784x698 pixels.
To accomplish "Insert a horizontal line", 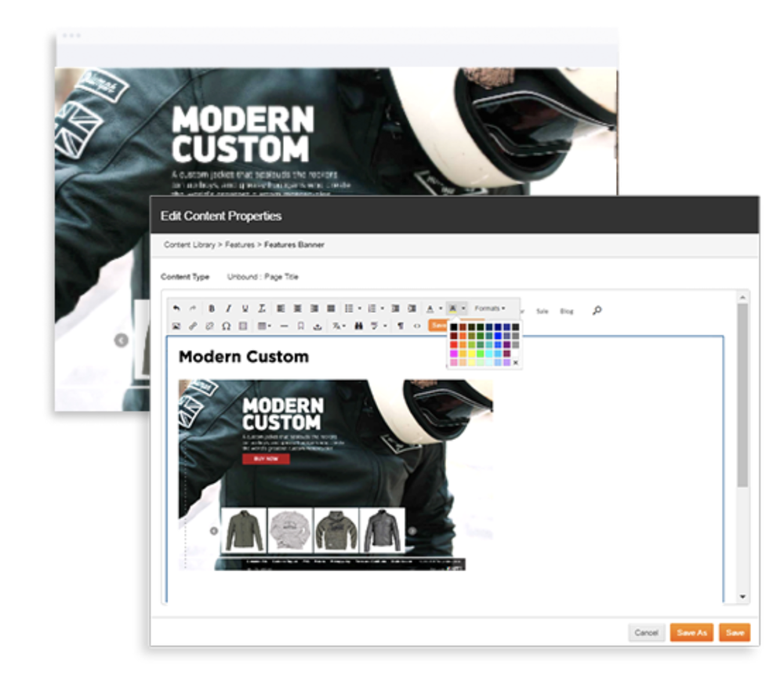I will [x=284, y=326].
